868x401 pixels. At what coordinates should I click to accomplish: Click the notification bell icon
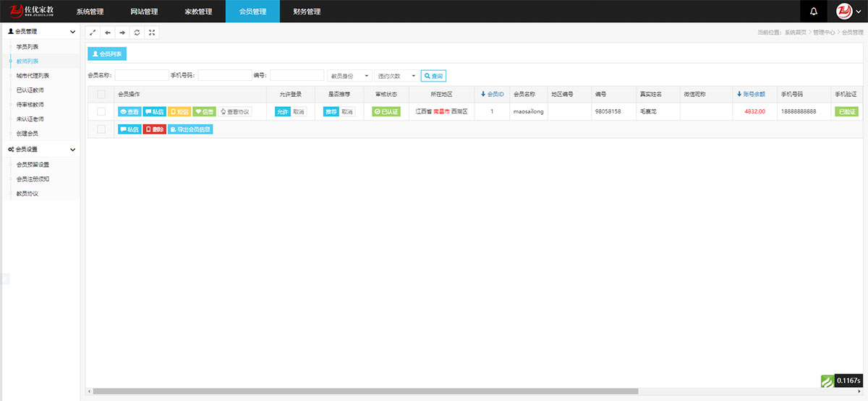coord(814,12)
